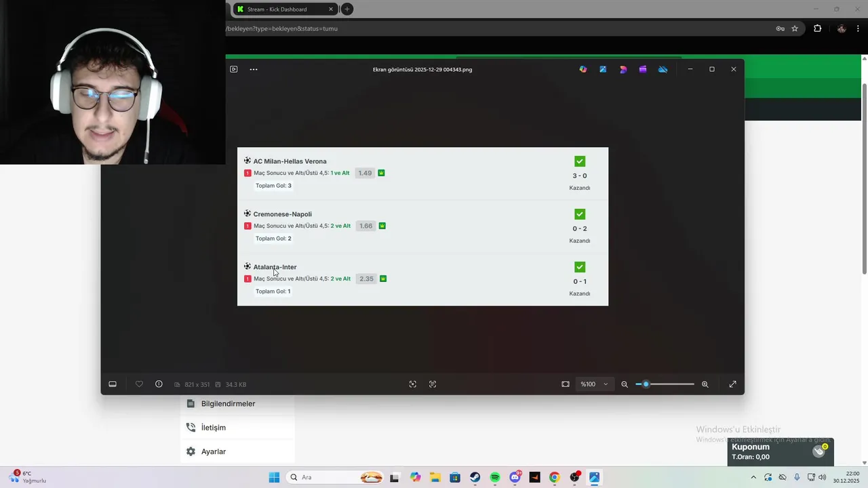The width and height of the screenshot is (868, 488).
Task: Click green check mark for AC Milan match
Action: click(580, 161)
